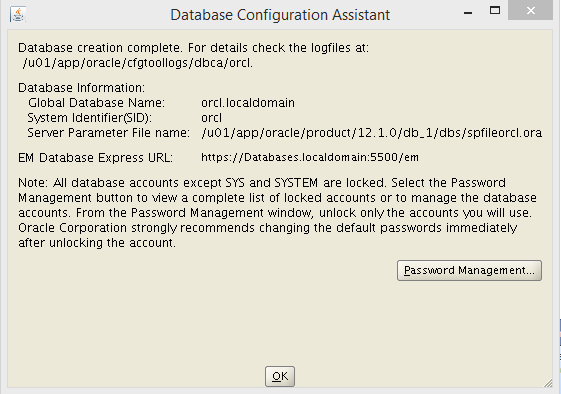Screen dimensions: 561x394
Task: Click the window resize grip at bottom corner
Action: tap(548, 383)
